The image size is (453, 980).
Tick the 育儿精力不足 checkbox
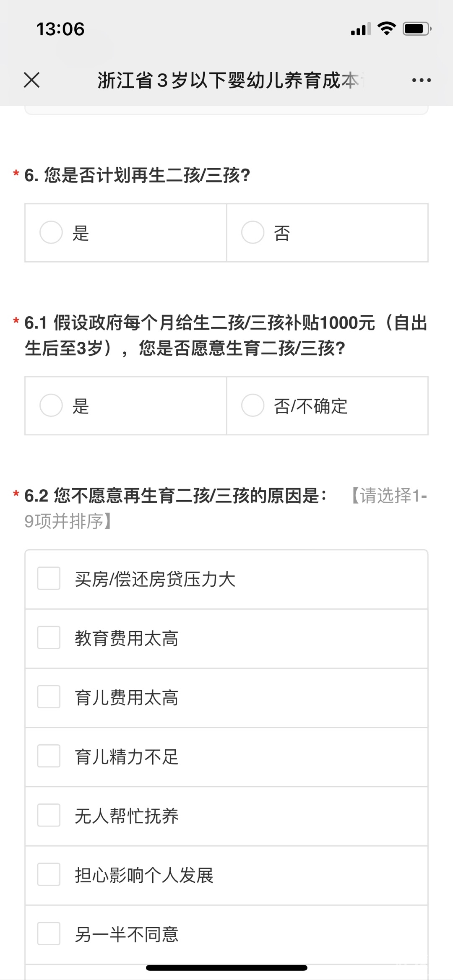pyautogui.click(x=49, y=756)
